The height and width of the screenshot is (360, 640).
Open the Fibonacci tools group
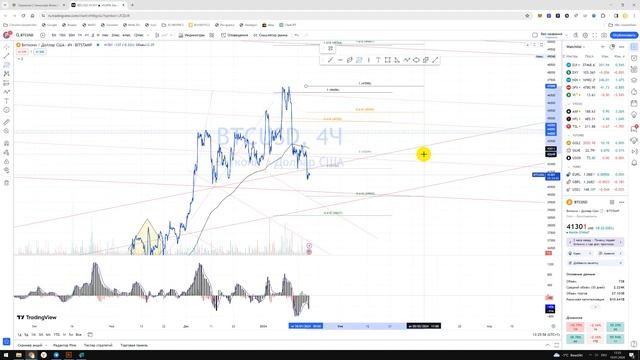pos(6,65)
